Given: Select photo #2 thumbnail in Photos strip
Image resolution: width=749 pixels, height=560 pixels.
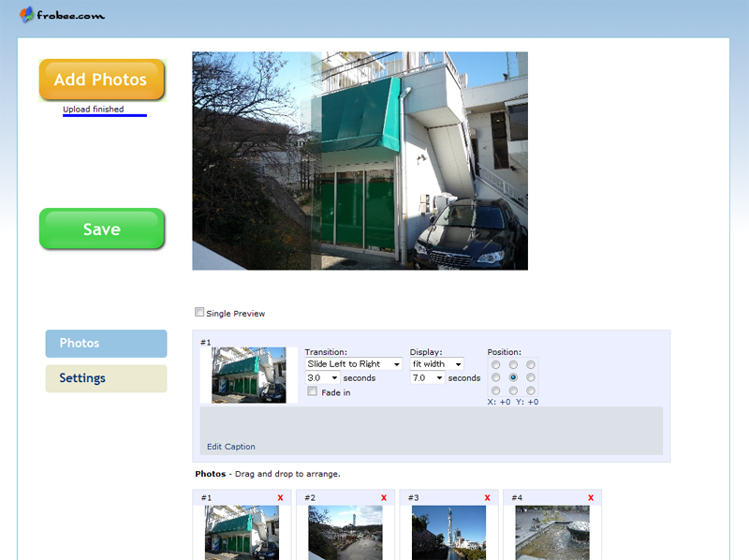Looking at the screenshot, I should (x=345, y=533).
